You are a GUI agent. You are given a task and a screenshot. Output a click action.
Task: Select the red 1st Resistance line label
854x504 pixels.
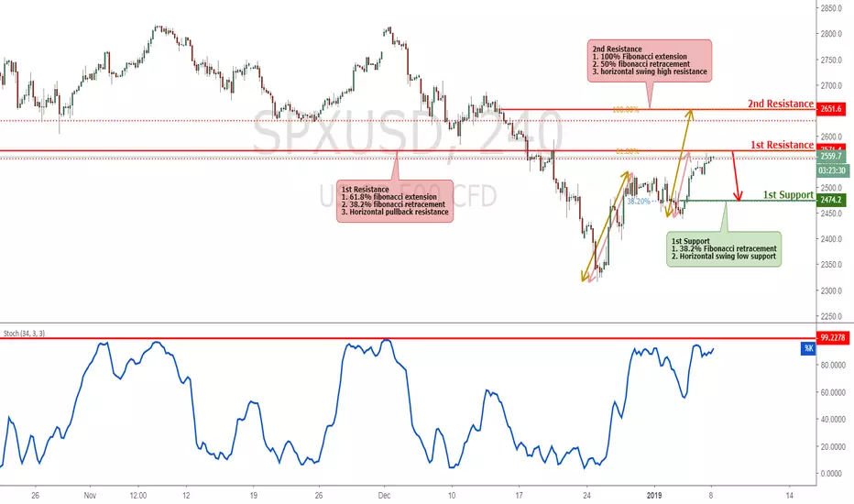782,145
